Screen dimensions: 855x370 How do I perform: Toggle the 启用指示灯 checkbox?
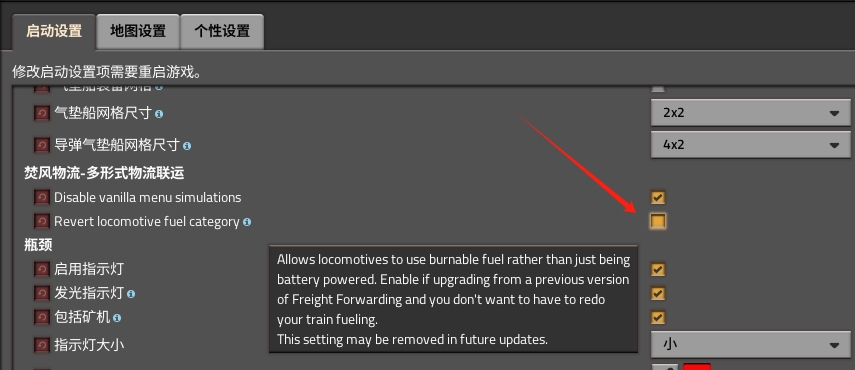[658, 269]
